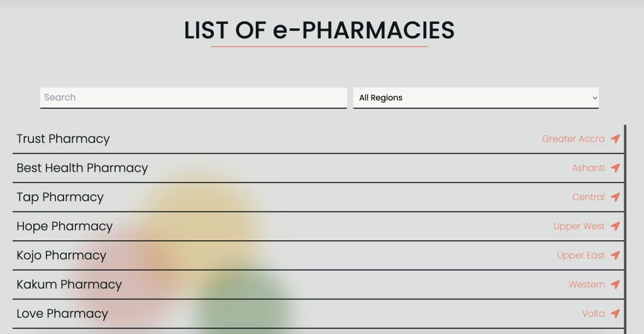Image resolution: width=644 pixels, height=334 pixels.
Task: Click the location arrow icon for Kakum Pharmacy
Action: pyautogui.click(x=615, y=285)
